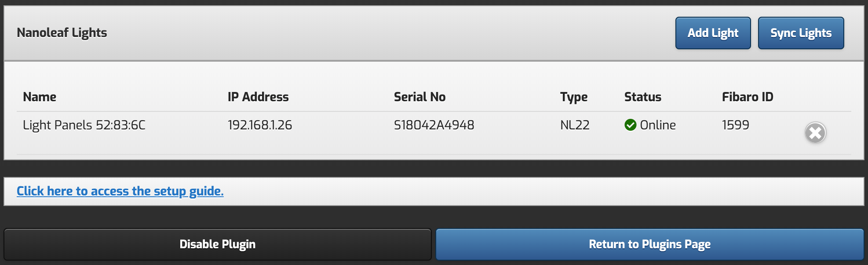The image size is (868, 265).
Task: Click the Add Light button
Action: point(713,33)
